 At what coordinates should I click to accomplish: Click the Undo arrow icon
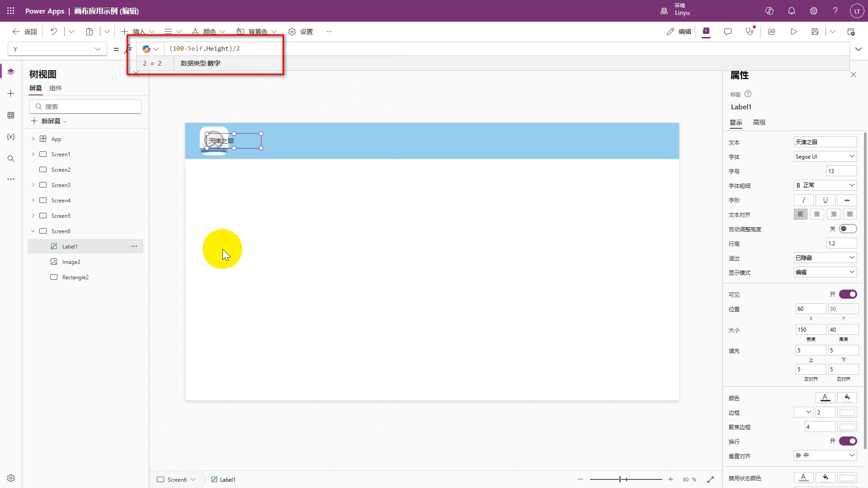point(54,32)
